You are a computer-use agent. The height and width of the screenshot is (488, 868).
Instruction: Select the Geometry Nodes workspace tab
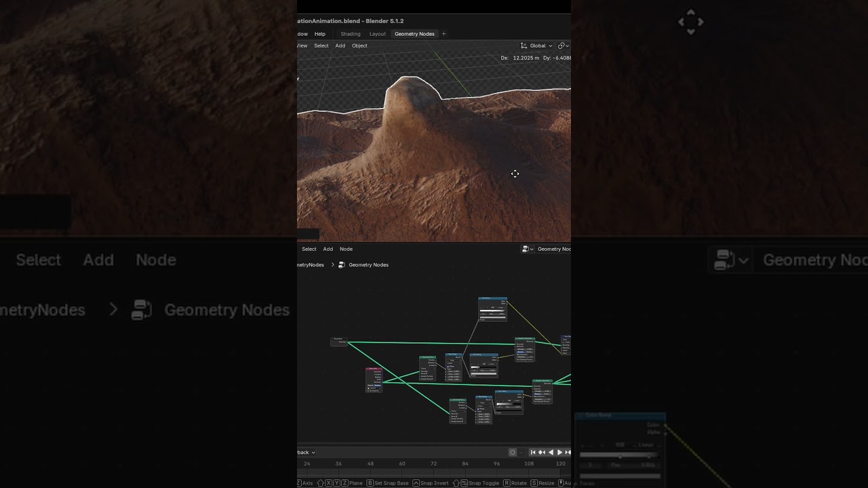point(414,34)
